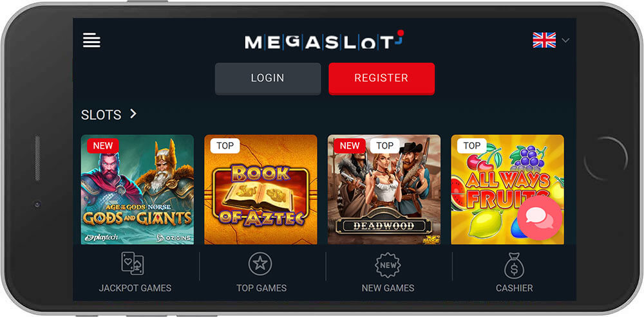The height and width of the screenshot is (317, 644).
Task: Click the Megaslot logo
Action: pos(325,41)
